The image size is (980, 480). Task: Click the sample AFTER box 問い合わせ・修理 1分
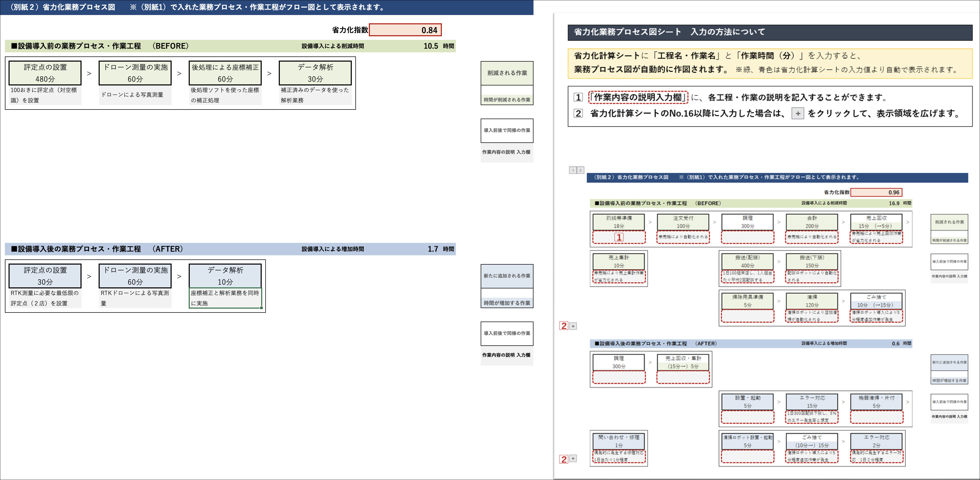click(619, 442)
